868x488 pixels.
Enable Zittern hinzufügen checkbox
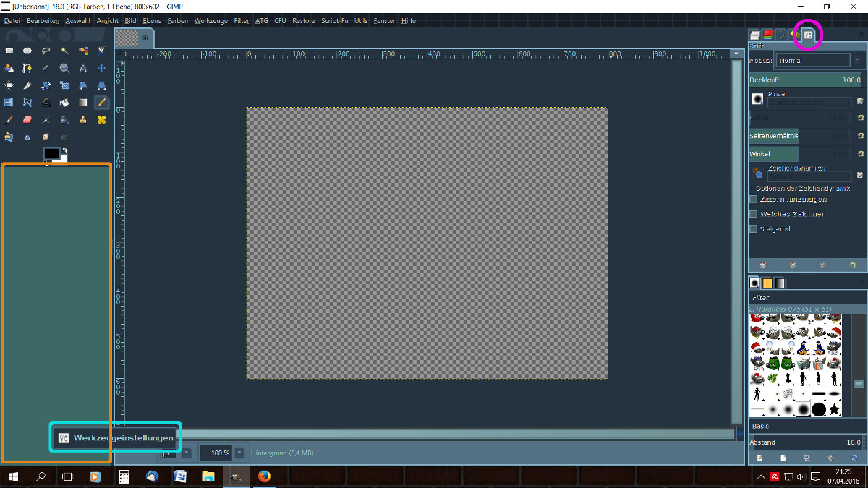753,199
